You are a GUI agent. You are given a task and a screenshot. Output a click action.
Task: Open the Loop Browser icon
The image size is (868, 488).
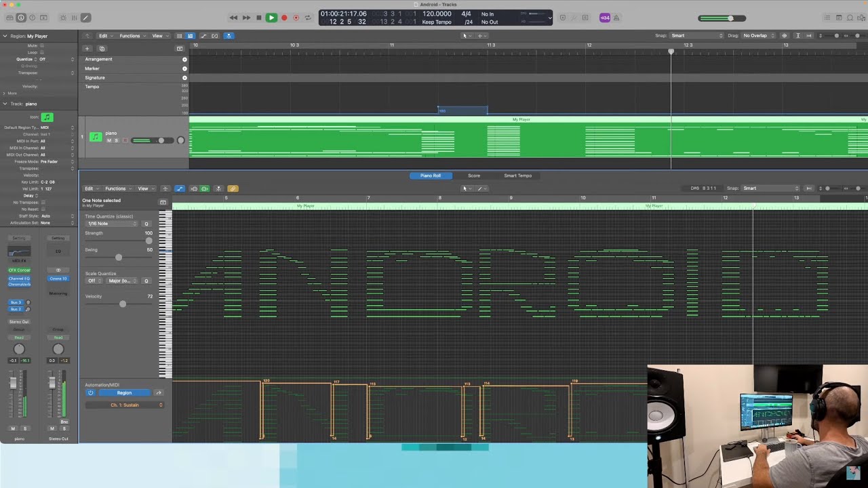click(850, 18)
